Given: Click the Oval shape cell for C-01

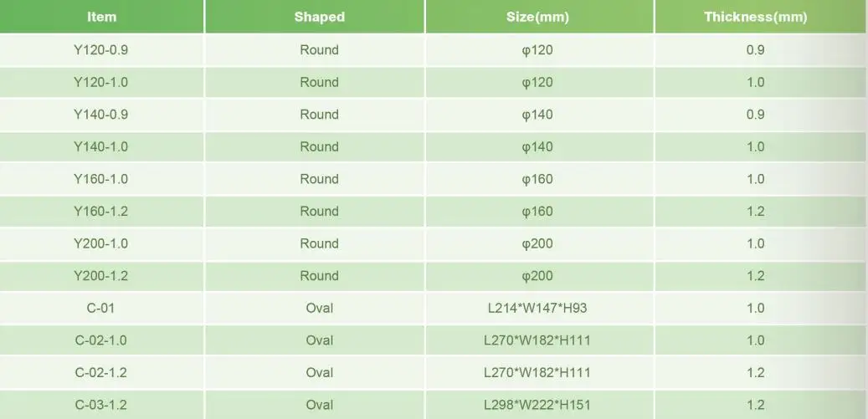Looking at the screenshot, I should click(x=319, y=308).
